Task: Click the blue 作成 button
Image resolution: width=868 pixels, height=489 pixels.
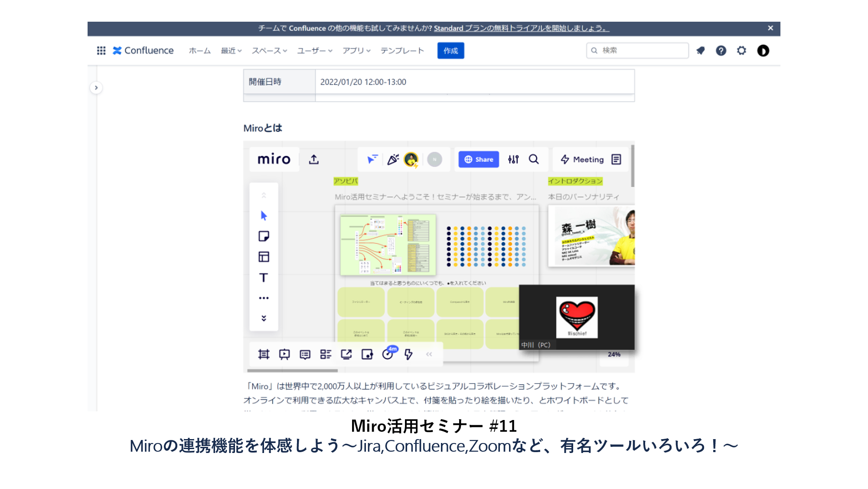Action: [x=450, y=51]
